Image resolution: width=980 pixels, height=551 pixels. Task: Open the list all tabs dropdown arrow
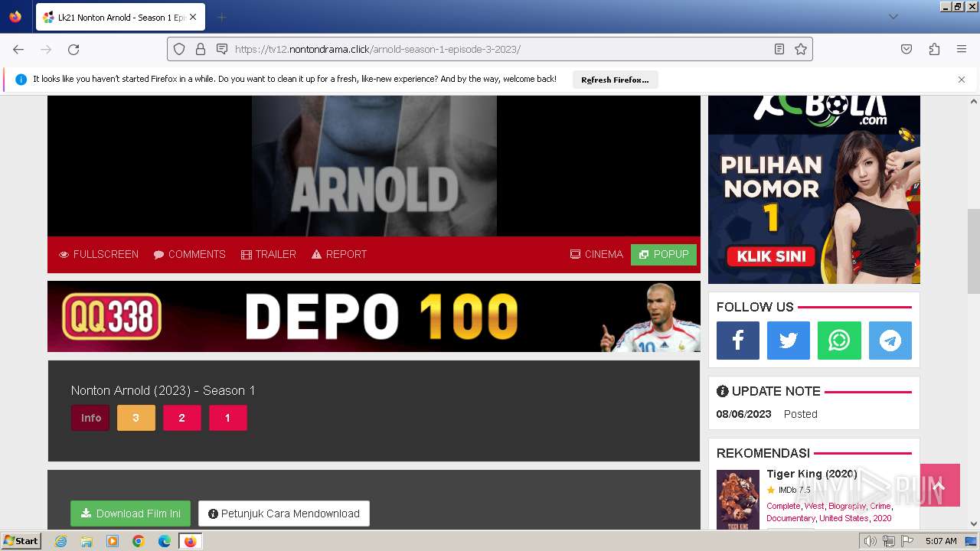(893, 17)
